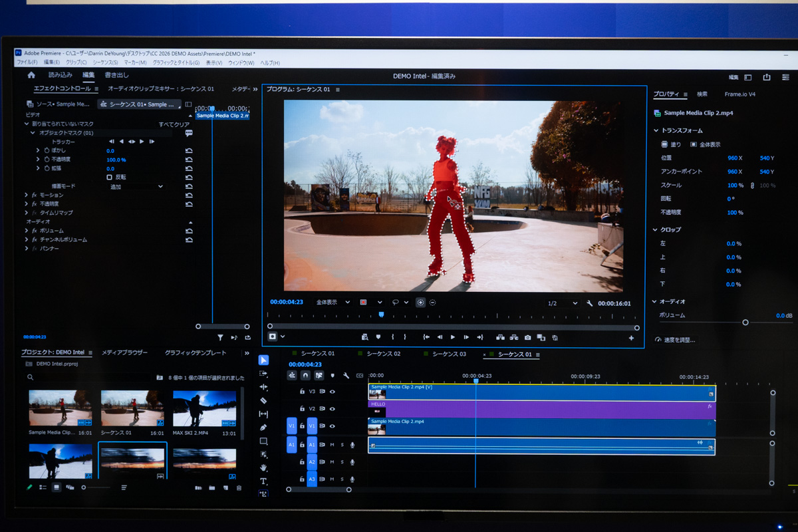Image resolution: width=798 pixels, height=532 pixels.
Task: Click the 速度を調整 button
Action: tap(676, 340)
